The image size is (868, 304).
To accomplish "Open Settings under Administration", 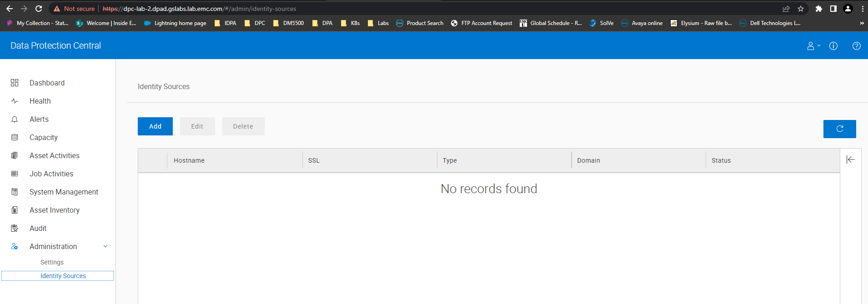I will tap(52, 262).
